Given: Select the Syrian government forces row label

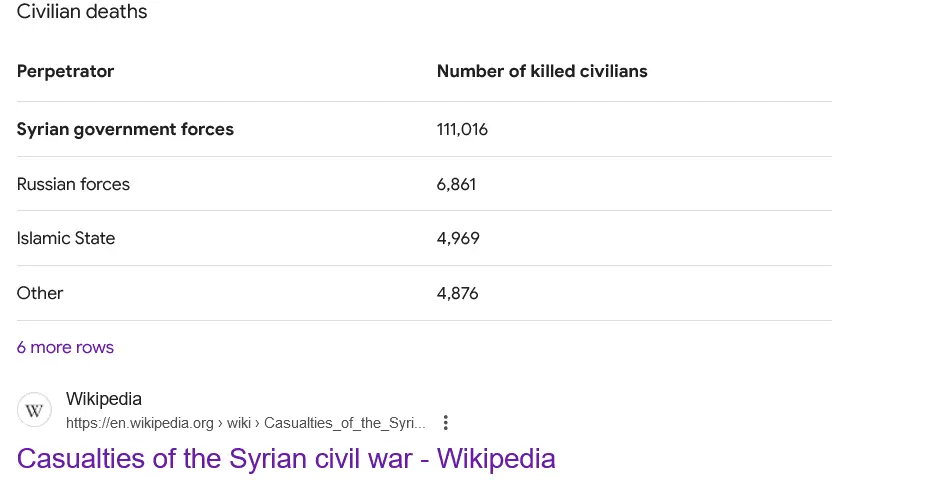Looking at the screenshot, I should click(x=125, y=129).
